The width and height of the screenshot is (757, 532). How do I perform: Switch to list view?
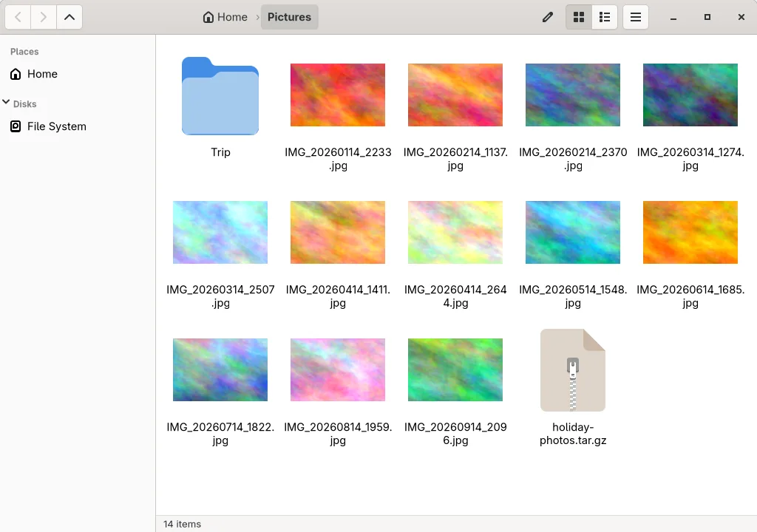pyautogui.click(x=605, y=18)
